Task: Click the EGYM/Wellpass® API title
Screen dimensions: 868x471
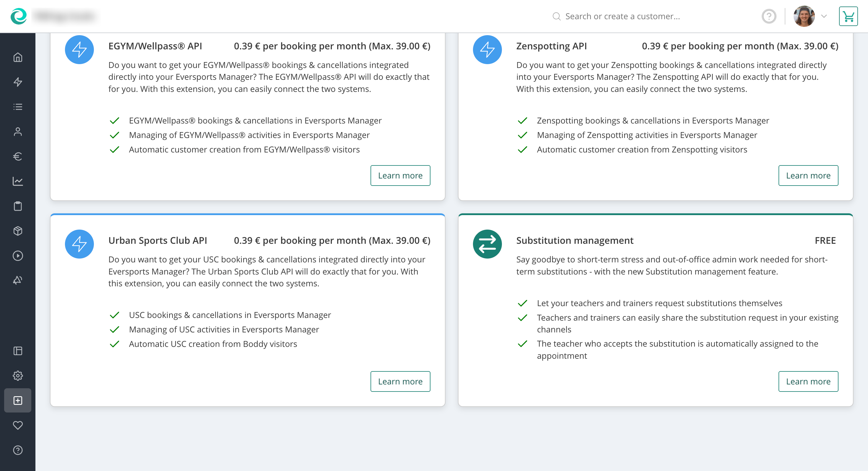Action: point(155,46)
